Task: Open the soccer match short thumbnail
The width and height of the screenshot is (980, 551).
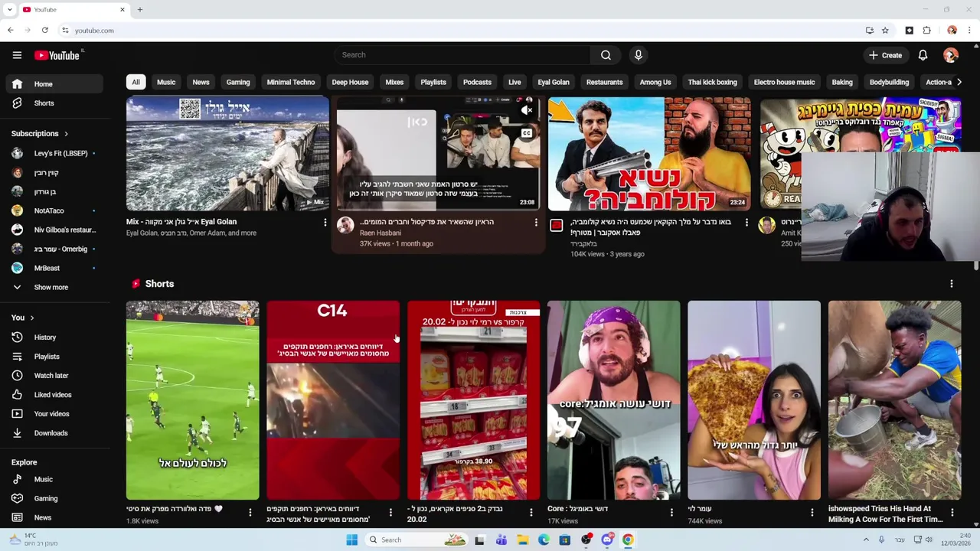Action: [193, 400]
